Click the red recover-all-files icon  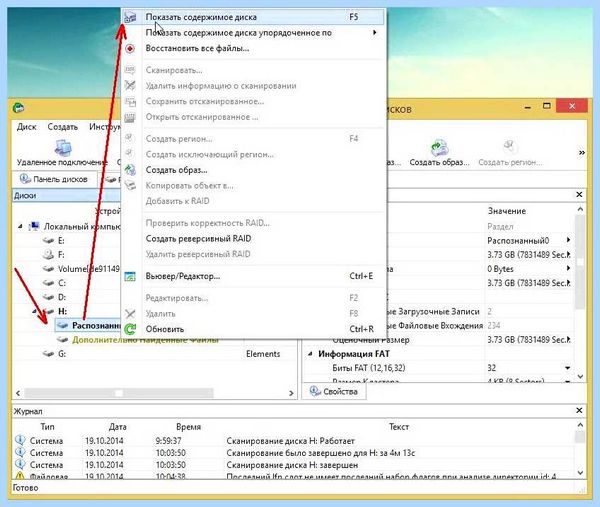[x=130, y=49]
